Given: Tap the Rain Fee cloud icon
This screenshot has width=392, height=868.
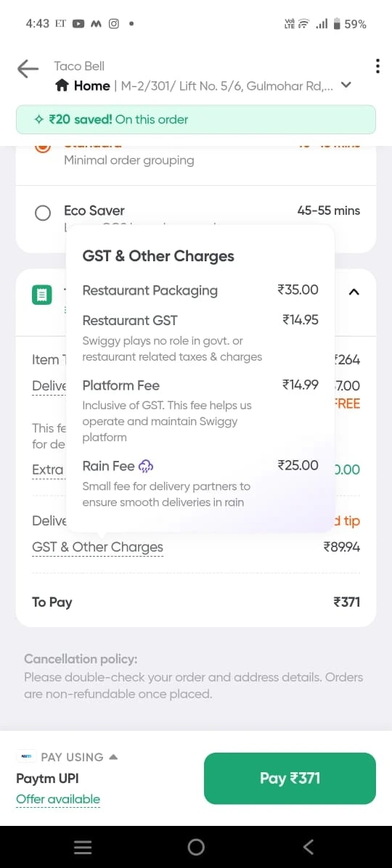Looking at the screenshot, I should 146,467.
